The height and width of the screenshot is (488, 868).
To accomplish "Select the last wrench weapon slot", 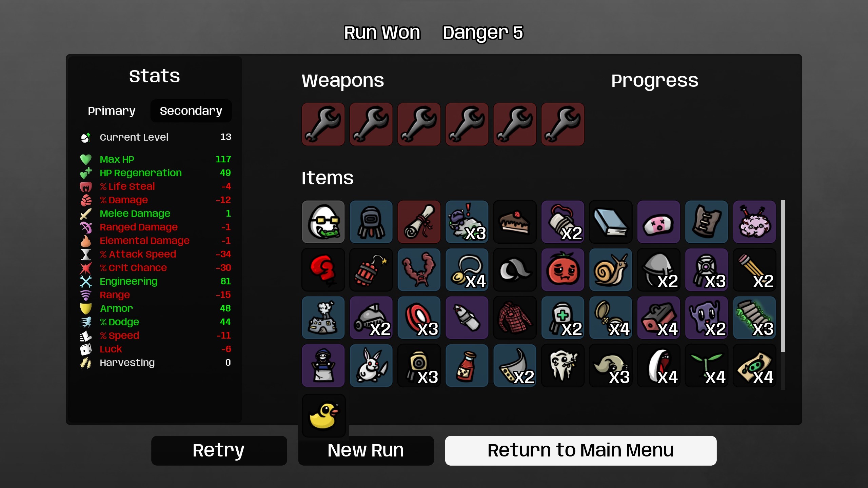I will 563,124.
